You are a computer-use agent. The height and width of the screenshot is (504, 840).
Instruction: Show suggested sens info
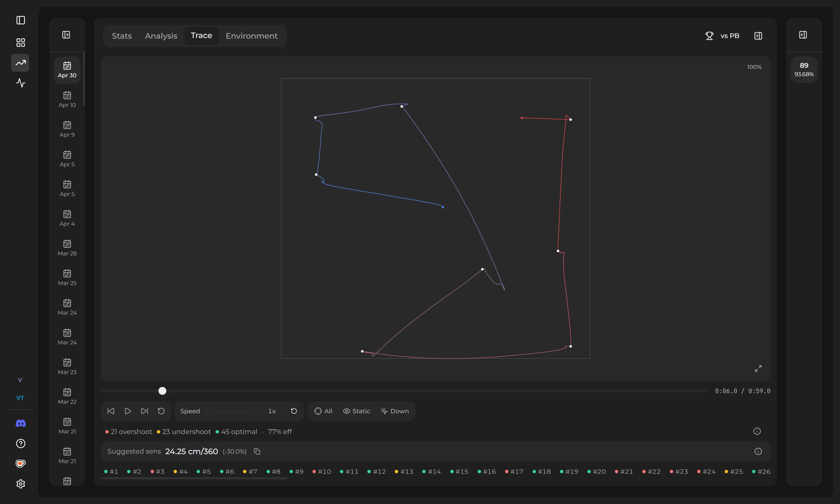coord(758,451)
